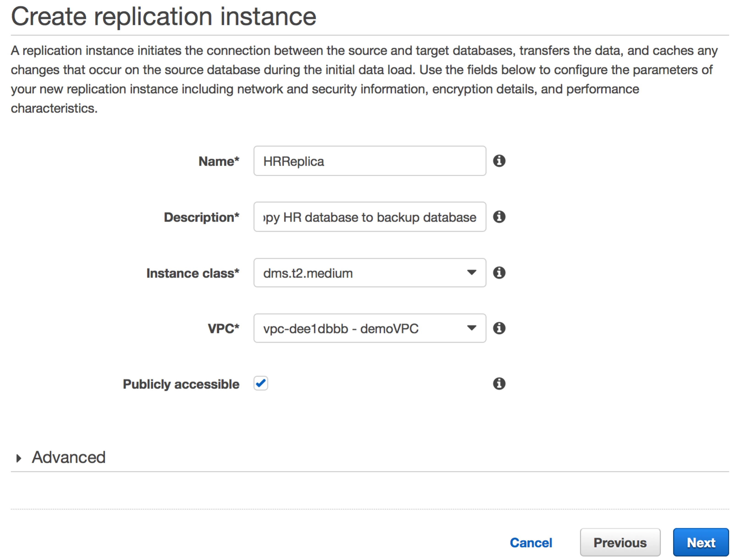Uncheck the Publicly accessible checkbox
The width and height of the screenshot is (740, 560).
[261, 383]
